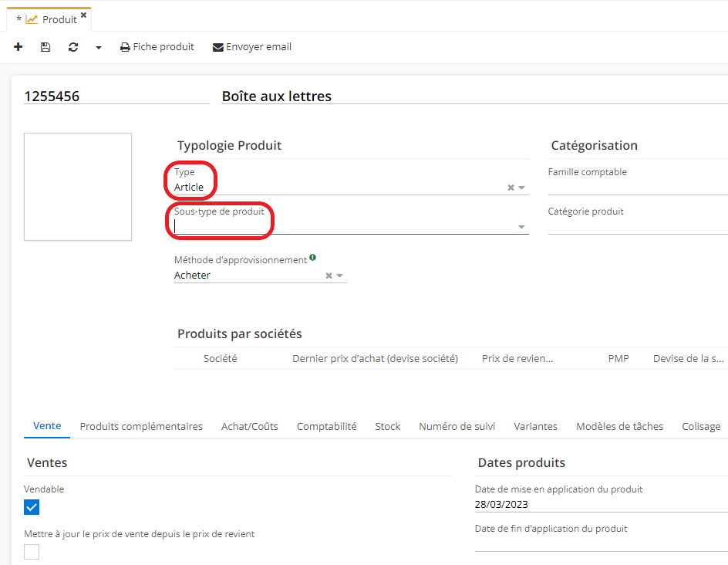Viewport: 728px width, 565px height.
Task: Click Envoyer email button
Action: tap(252, 47)
